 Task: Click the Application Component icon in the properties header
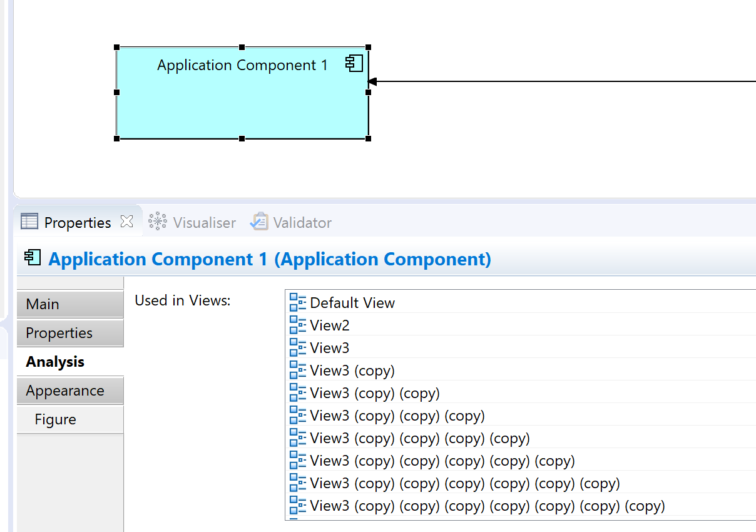[x=32, y=258]
